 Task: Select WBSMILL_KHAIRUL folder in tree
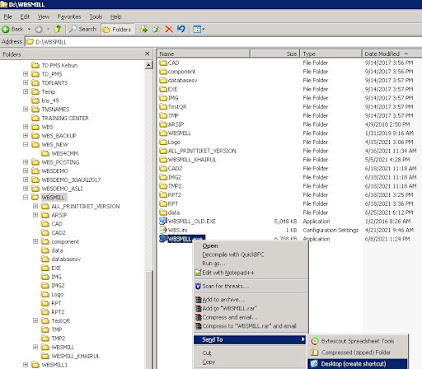75,356
